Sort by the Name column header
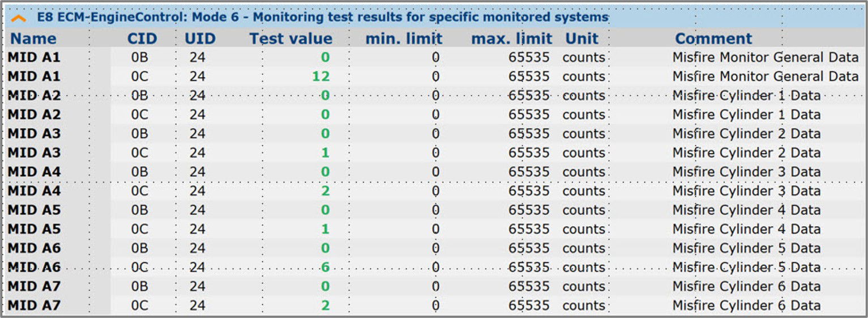This screenshot has width=868, height=318. click(x=33, y=39)
